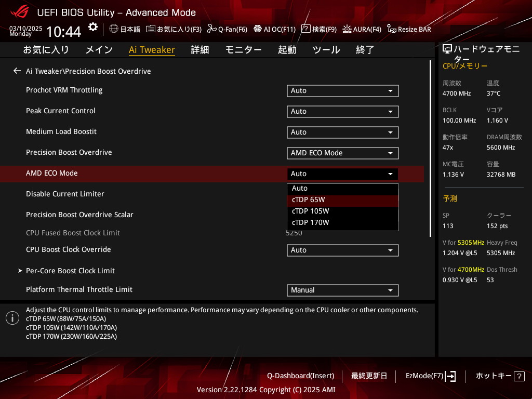Open Q-Dashboard(Insert)
The height and width of the screenshot is (399, 532).
click(300, 376)
